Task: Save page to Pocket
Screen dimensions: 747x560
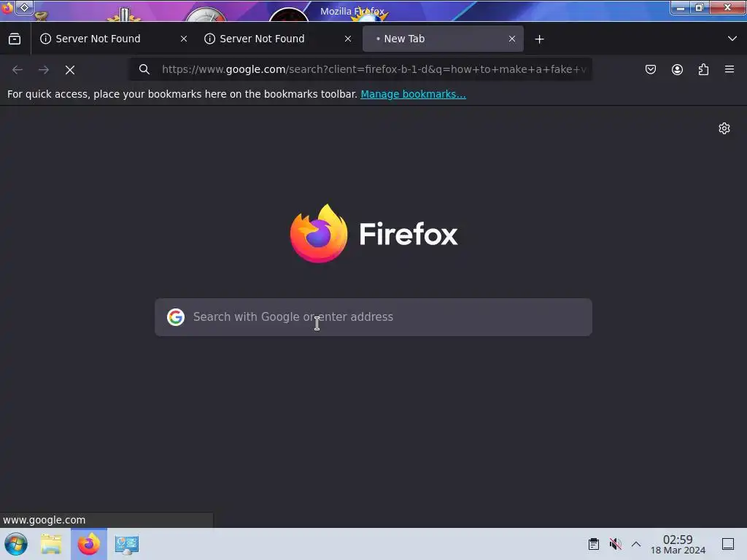Action: (651, 69)
